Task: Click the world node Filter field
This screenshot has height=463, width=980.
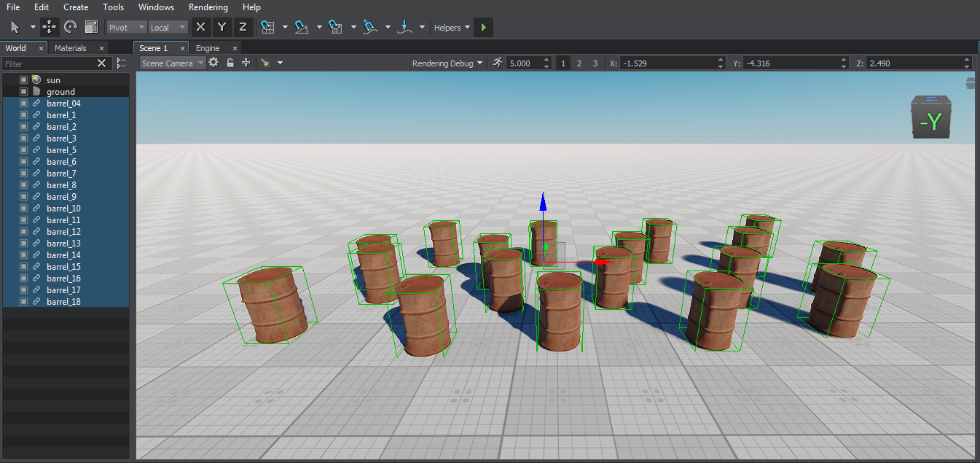Action: pyautogui.click(x=48, y=64)
